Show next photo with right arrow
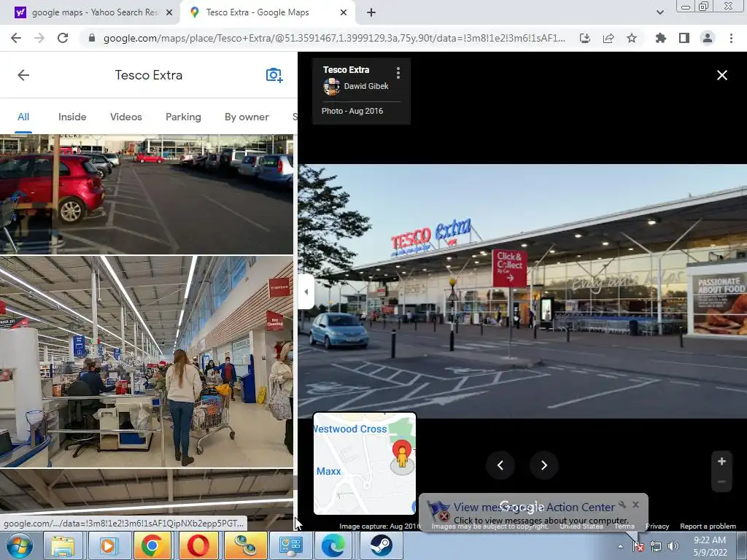The width and height of the screenshot is (747, 560). 544,465
